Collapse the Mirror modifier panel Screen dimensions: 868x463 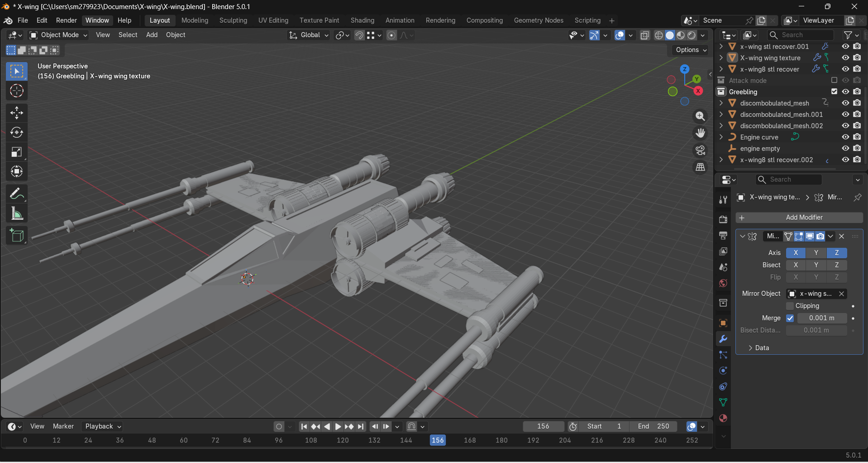pos(742,236)
